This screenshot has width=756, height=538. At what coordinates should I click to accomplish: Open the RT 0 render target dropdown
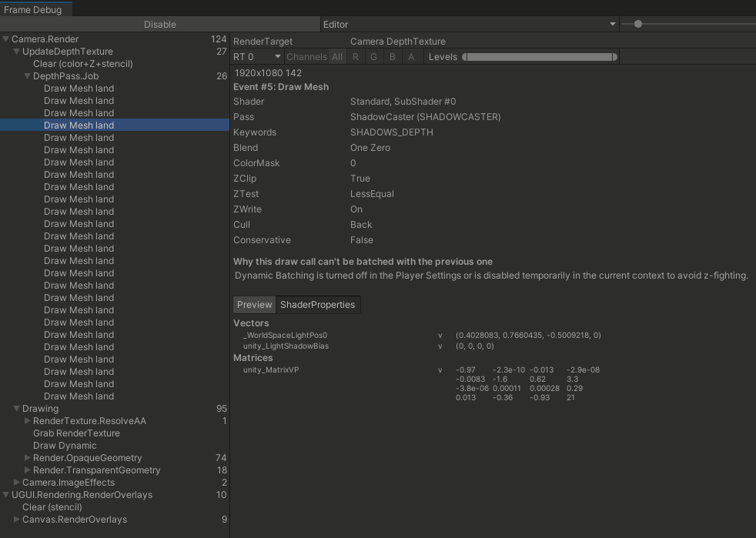coord(257,57)
